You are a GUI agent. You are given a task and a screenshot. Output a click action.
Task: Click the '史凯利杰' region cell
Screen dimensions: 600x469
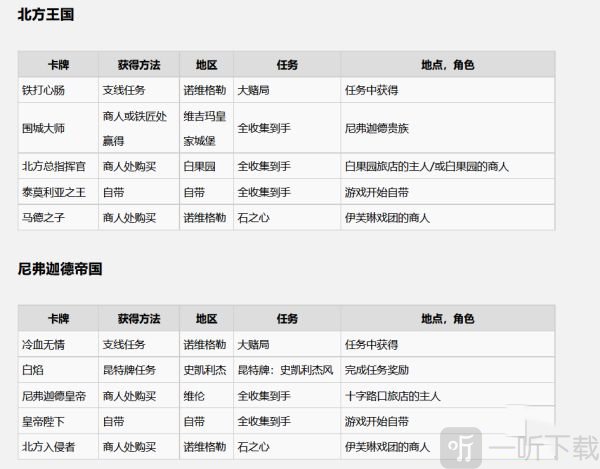[x=205, y=370]
